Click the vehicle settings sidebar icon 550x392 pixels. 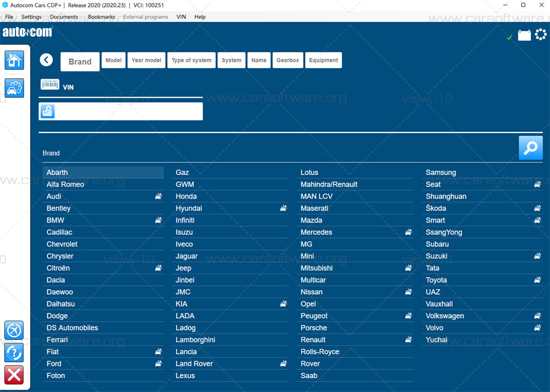(x=14, y=87)
